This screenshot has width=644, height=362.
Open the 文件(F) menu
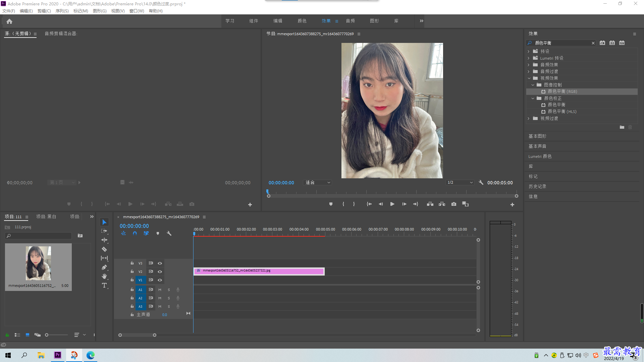(9, 11)
